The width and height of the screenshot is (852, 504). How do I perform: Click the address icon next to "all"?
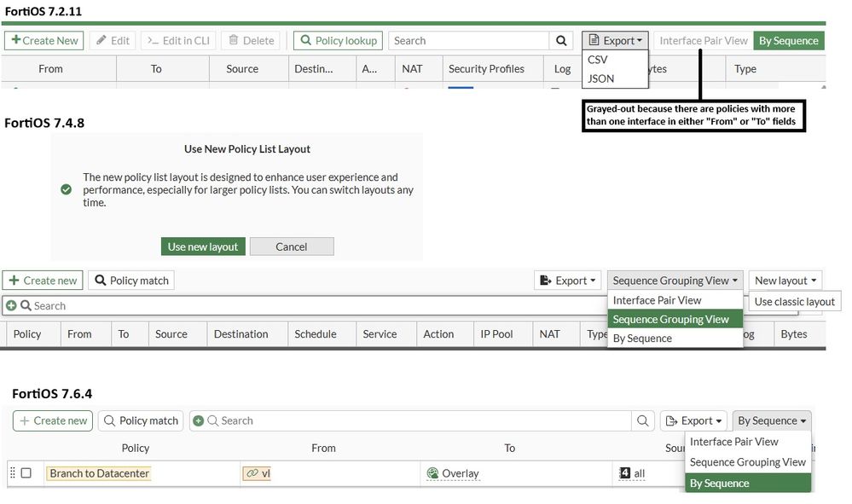(625, 473)
